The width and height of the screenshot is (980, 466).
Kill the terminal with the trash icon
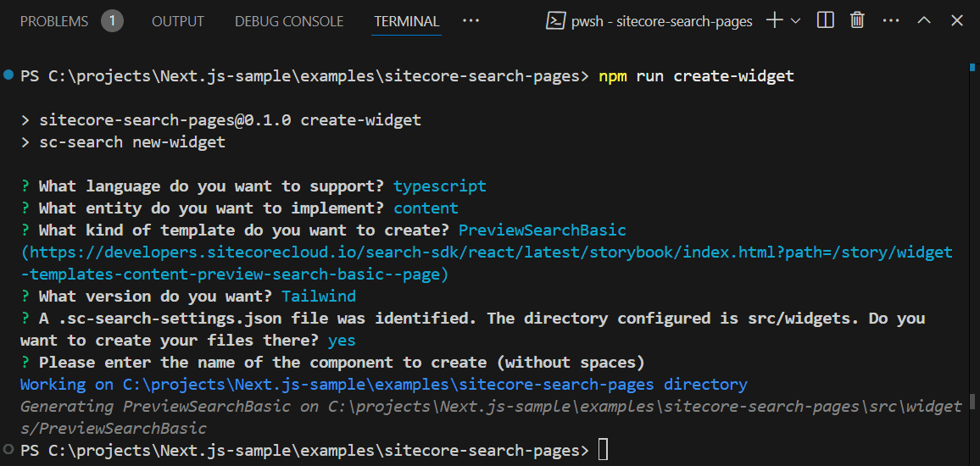857,20
